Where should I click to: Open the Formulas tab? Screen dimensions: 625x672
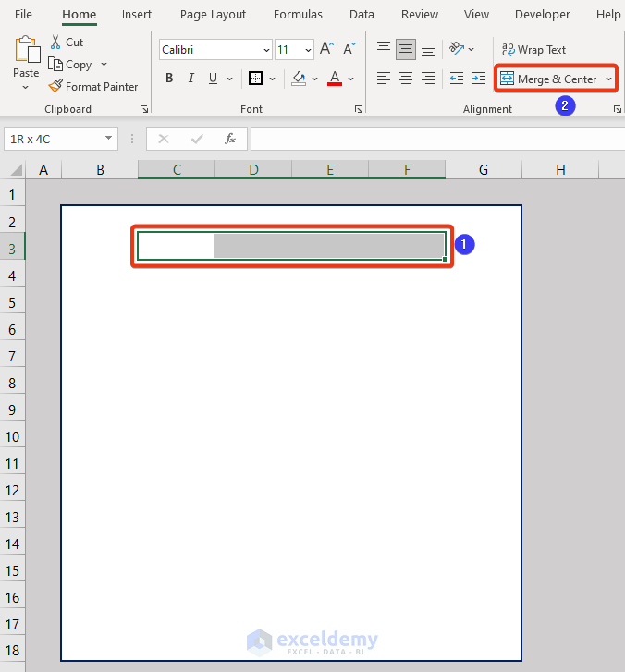coord(298,15)
